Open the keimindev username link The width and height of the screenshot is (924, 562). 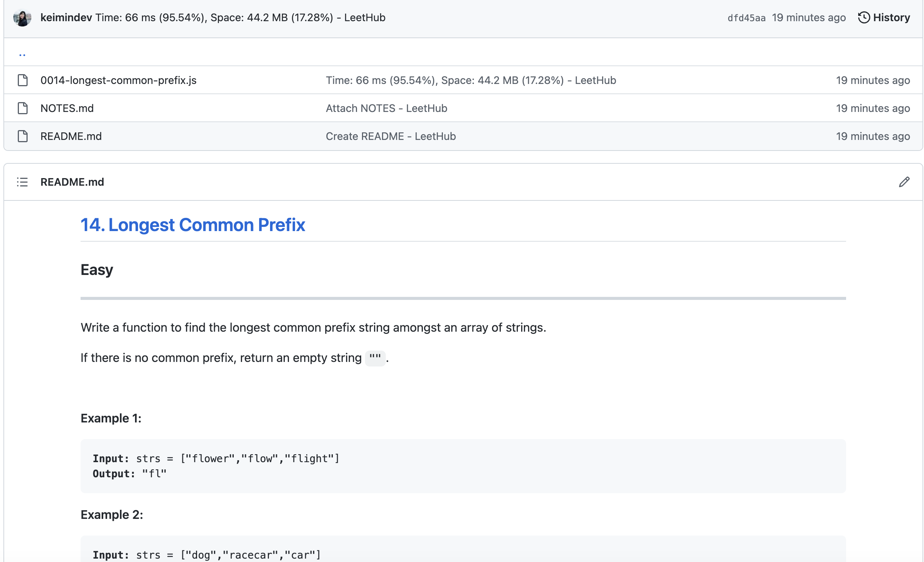click(x=66, y=18)
